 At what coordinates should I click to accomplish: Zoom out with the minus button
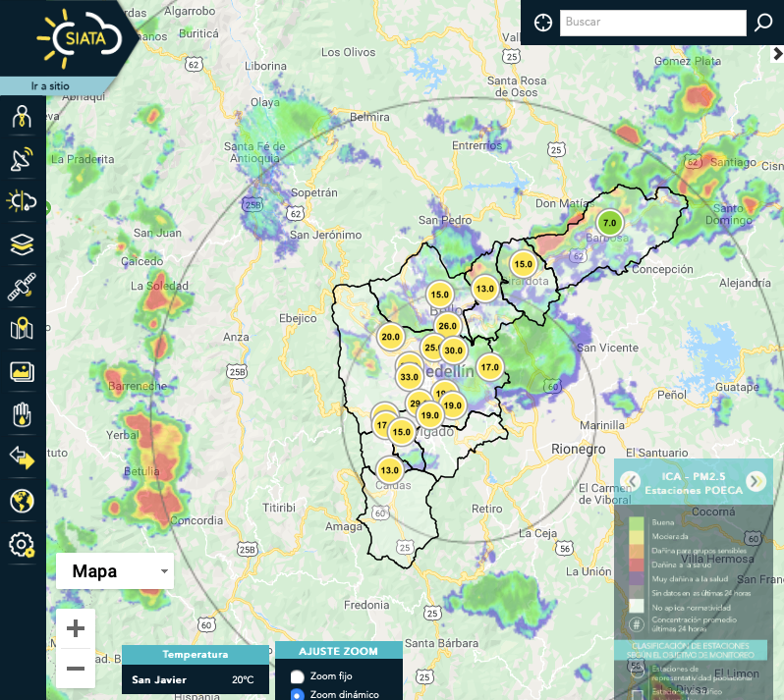[76, 669]
